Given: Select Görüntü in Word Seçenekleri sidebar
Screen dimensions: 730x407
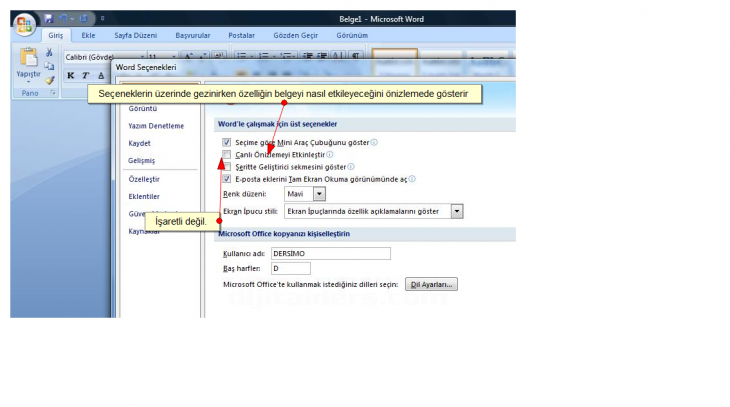Looking at the screenshot, I should [x=142, y=109].
